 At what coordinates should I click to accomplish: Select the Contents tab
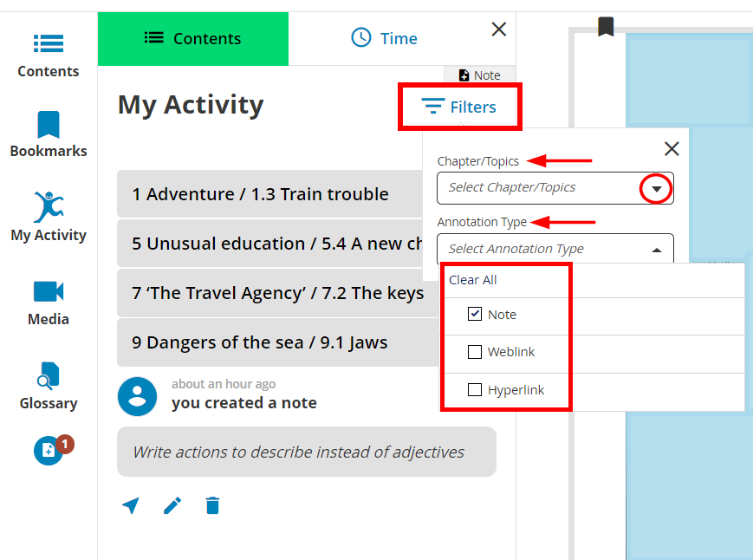click(x=192, y=38)
